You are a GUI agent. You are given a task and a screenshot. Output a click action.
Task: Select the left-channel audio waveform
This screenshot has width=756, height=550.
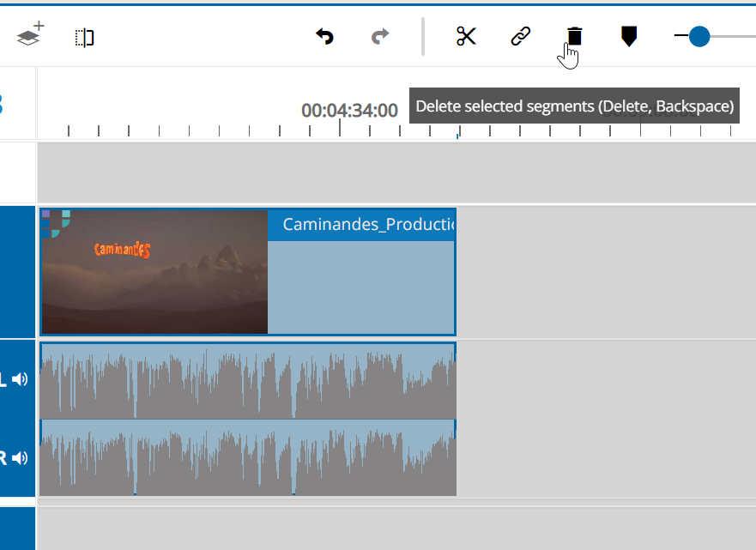[x=249, y=379]
